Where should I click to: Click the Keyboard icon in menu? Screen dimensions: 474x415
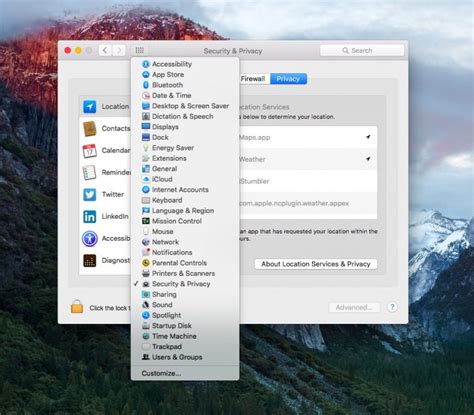pyautogui.click(x=146, y=200)
